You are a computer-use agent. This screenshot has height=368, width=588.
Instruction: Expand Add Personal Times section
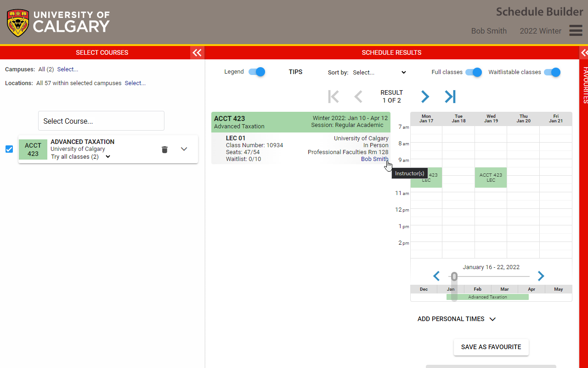[457, 319]
